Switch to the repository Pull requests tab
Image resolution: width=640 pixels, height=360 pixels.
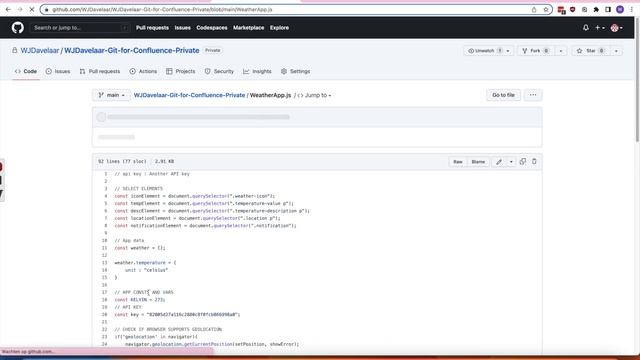point(100,71)
